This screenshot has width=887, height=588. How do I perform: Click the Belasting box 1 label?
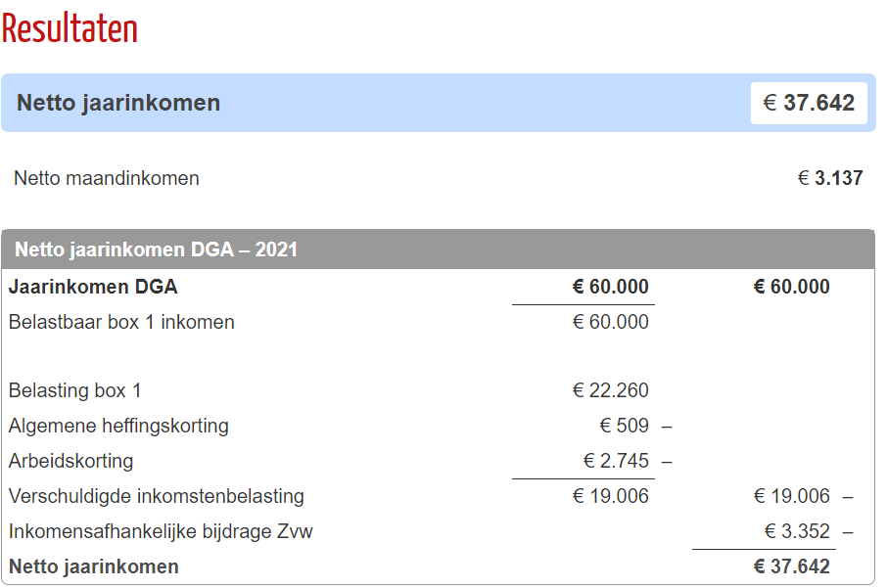pyautogui.click(x=74, y=390)
